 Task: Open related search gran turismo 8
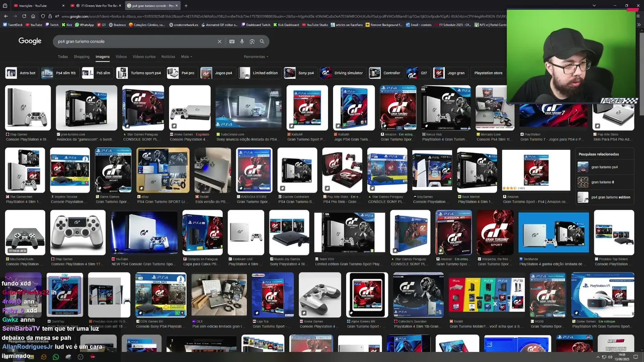604,182
